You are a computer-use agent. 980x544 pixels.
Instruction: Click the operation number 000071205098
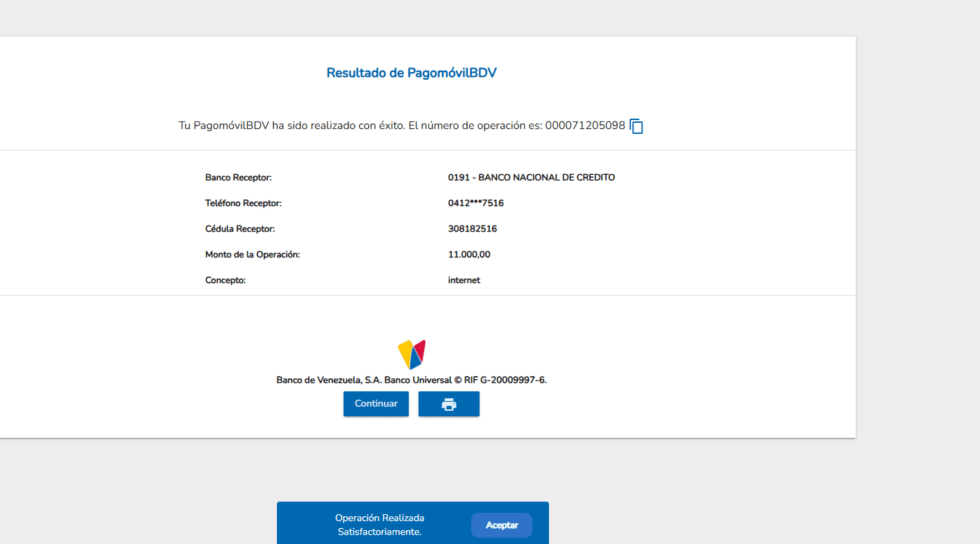[x=585, y=126]
